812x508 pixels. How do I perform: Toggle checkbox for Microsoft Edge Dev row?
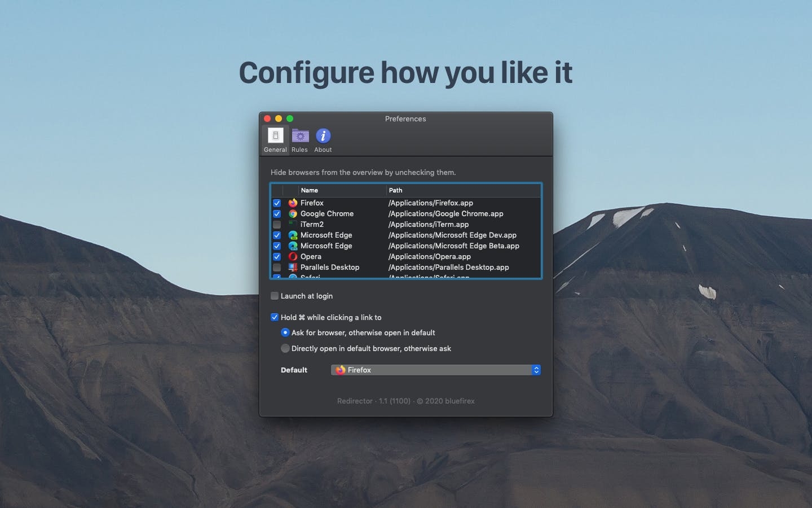pos(277,235)
